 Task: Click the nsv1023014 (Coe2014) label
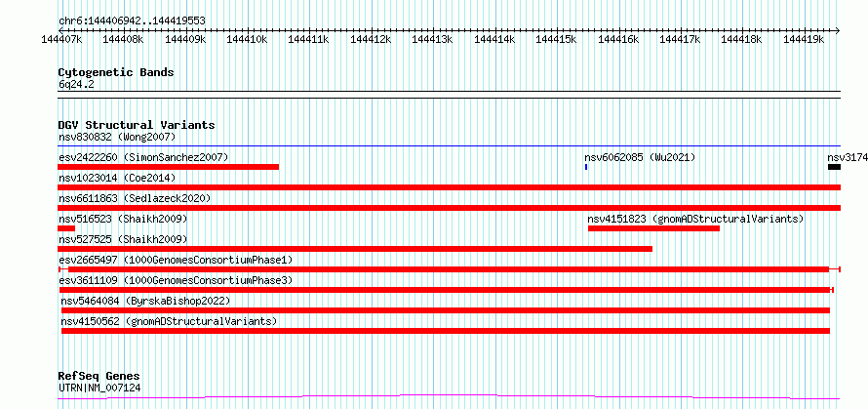point(117,178)
